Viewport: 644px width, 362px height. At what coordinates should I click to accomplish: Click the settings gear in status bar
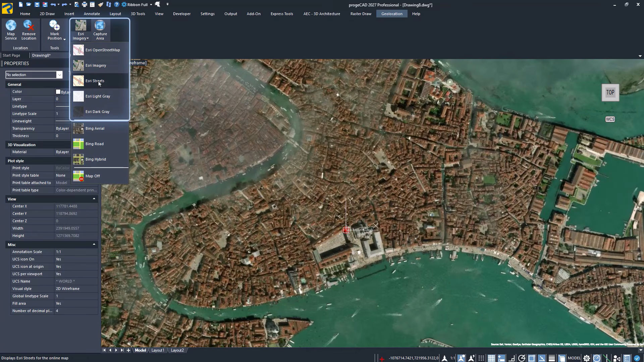pyautogui.click(x=587, y=358)
